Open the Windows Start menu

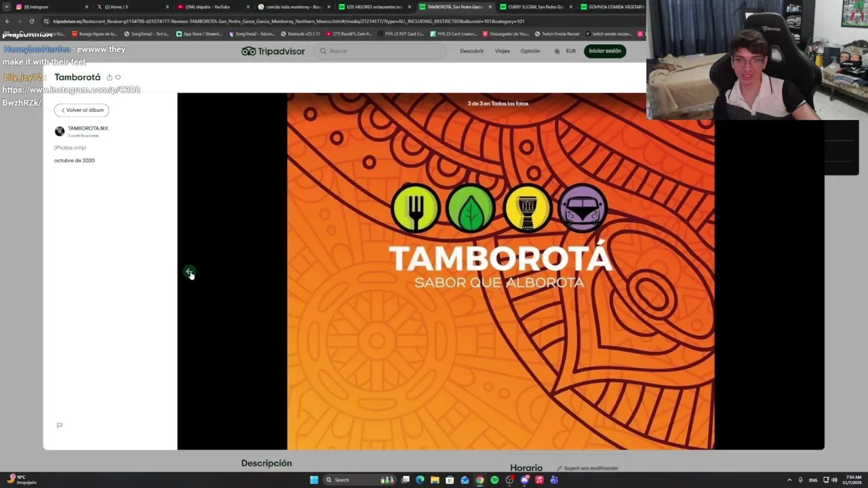pyautogui.click(x=314, y=480)
